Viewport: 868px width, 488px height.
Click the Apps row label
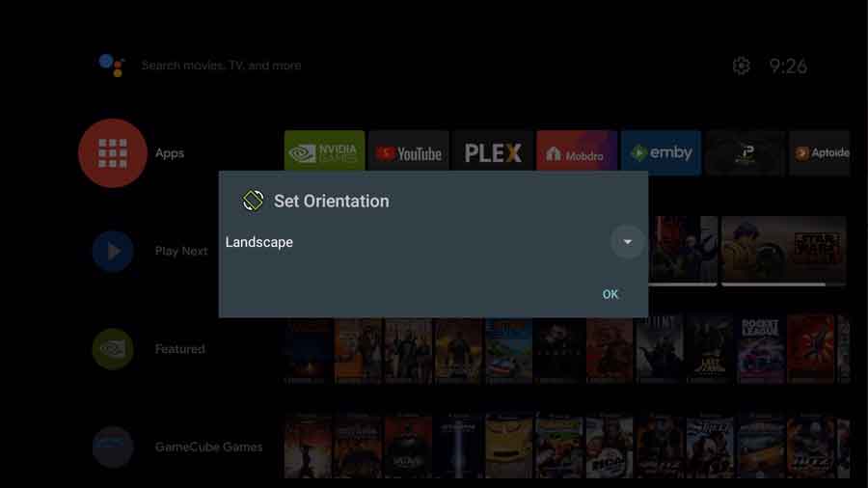tap(170, 153)
